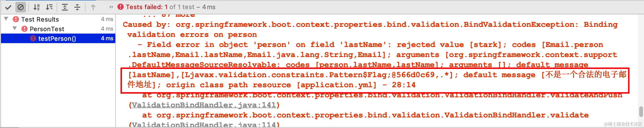The width and height of the screenshot is (644, 128).
Task: Collapse the Test Results tree node
Action: [x=6, y=19]
